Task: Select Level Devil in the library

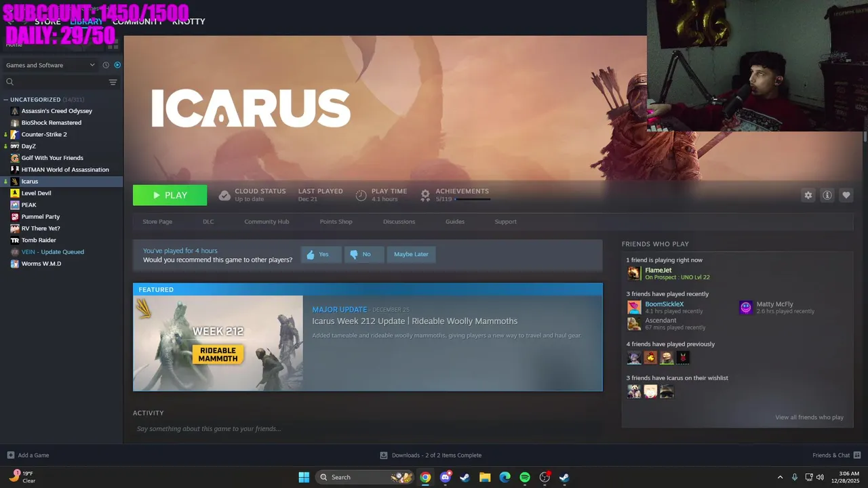Action: click(36, 193)
